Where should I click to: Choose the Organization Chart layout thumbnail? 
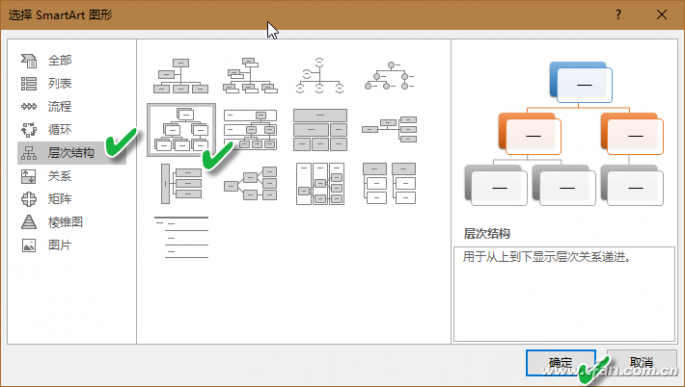181,76
